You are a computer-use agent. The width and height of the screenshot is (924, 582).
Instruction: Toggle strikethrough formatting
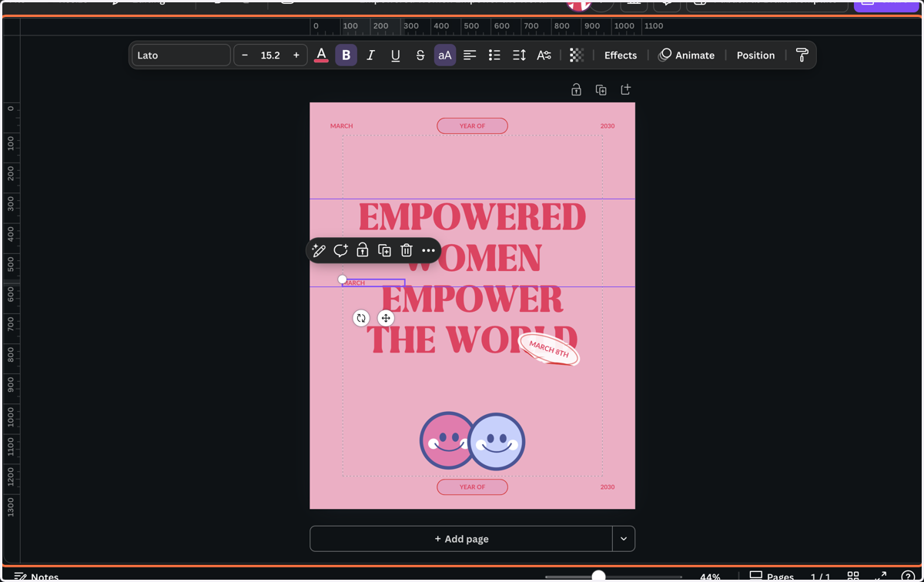tap(420, 55)
